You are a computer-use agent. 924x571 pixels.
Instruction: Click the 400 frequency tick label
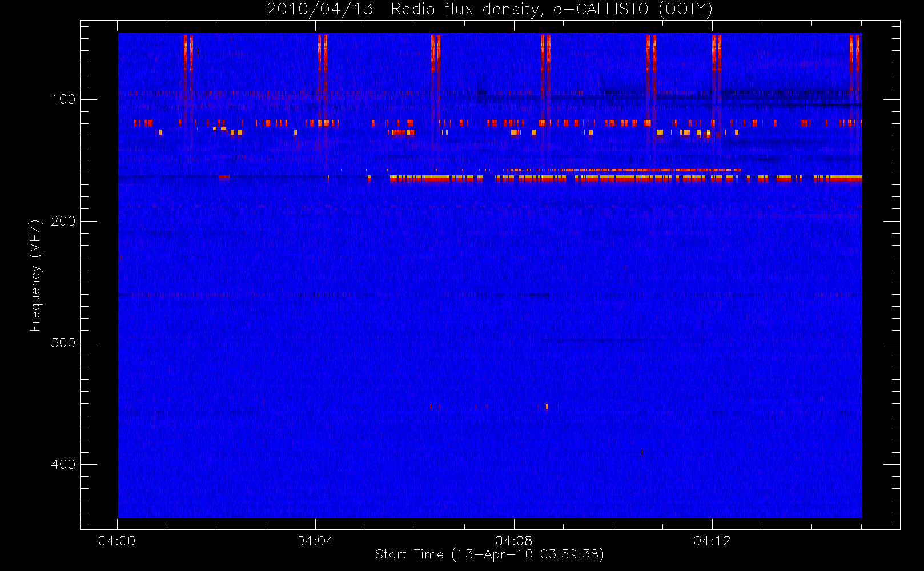[x=63, y=464]
